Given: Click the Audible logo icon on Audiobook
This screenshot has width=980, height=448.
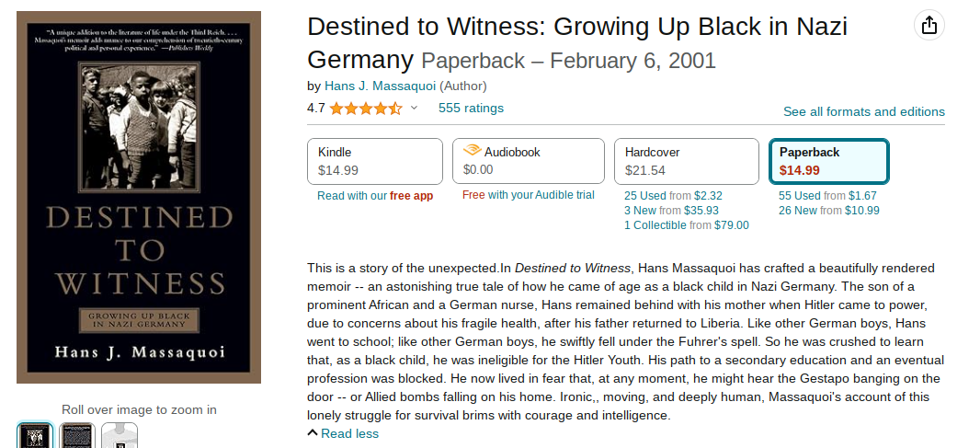Looking at the screenshot, I should pos(472,151).
